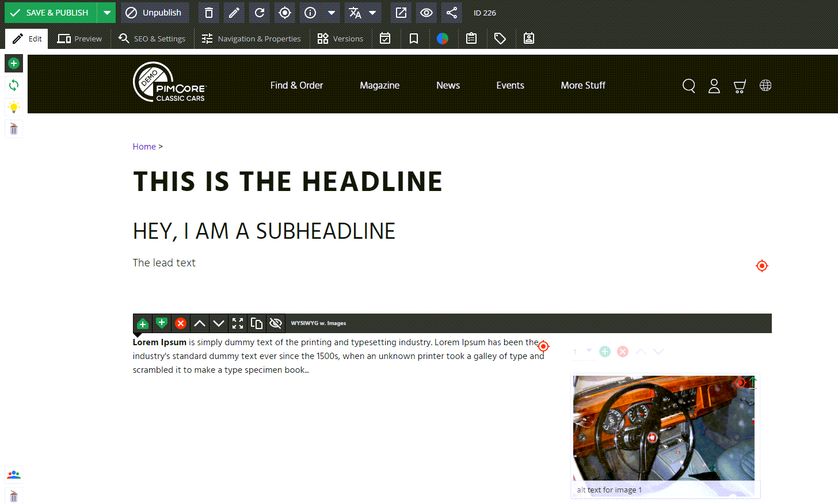Open the translation dropdown arrow
Viewport: 838px width, 504px height.
point(373,13)
